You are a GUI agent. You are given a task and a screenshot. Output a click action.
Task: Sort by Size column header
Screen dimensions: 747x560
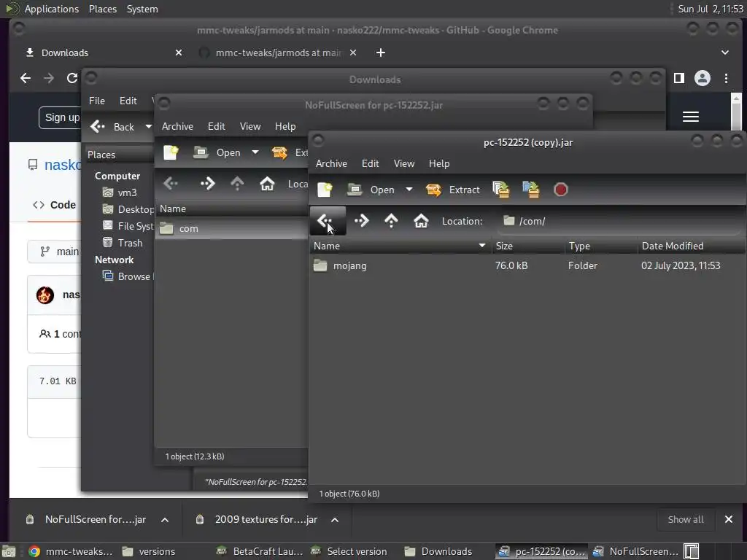pyautogui.click(x=528, y=246)
